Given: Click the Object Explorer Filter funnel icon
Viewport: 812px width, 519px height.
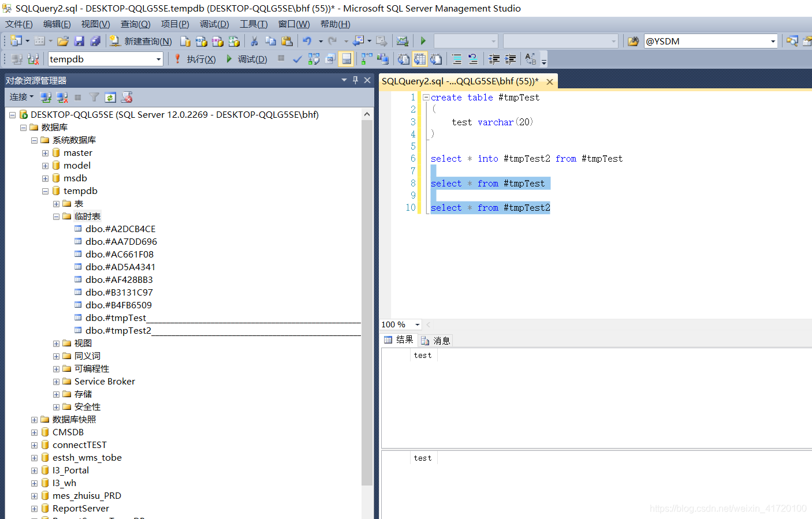Looking at the screenshot, I should tap(94, 97).
